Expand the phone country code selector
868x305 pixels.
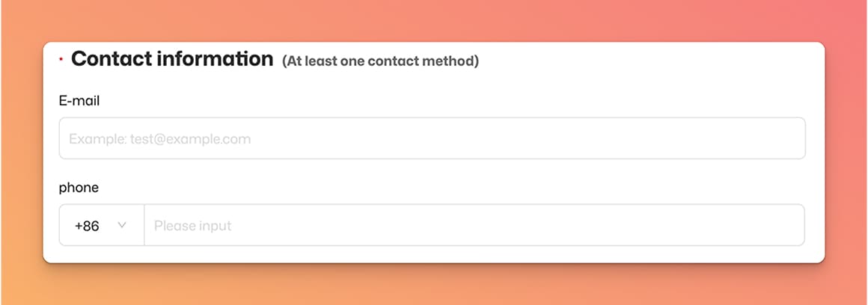[105, 225]
